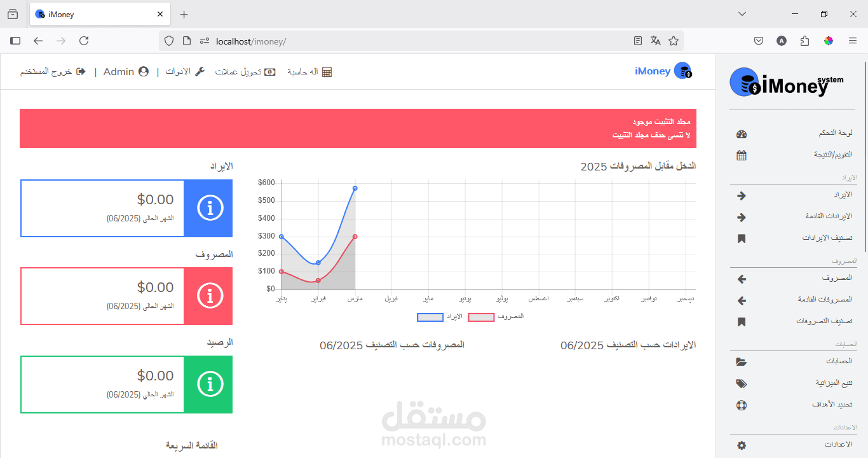
Task: Click the goals icon next to تحديد الأهداف
Action: 742,405
